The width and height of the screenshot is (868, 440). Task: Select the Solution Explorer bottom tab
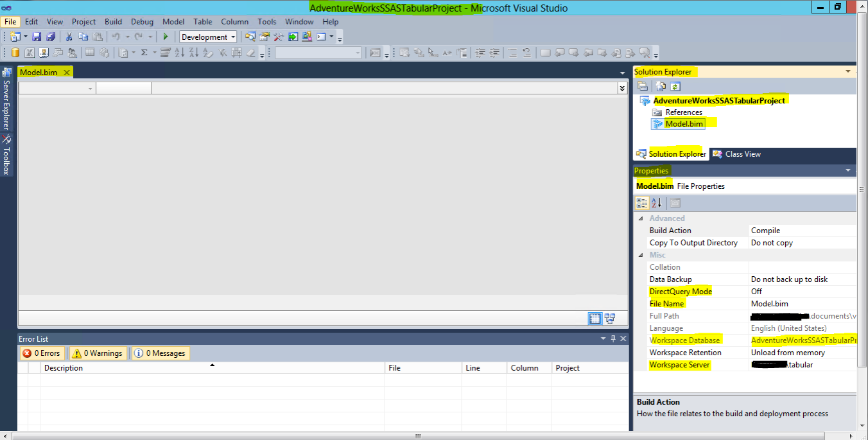[x=672, y=154]
